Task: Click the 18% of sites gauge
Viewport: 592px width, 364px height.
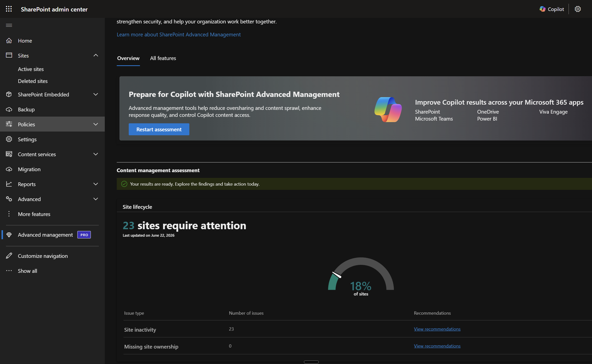Action: 361,277
